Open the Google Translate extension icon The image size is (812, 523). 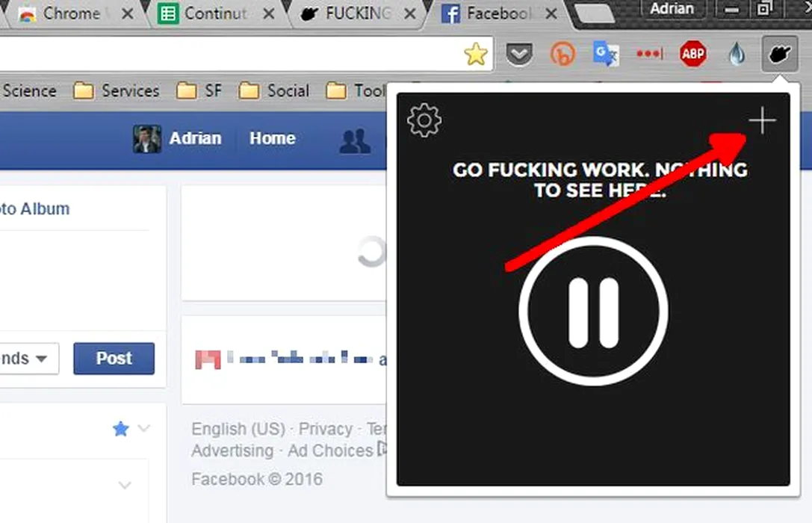[x=605, y=54]
